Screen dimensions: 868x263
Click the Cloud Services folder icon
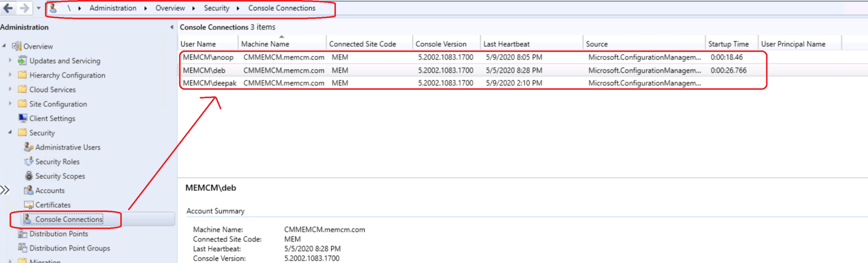[22, 89]
